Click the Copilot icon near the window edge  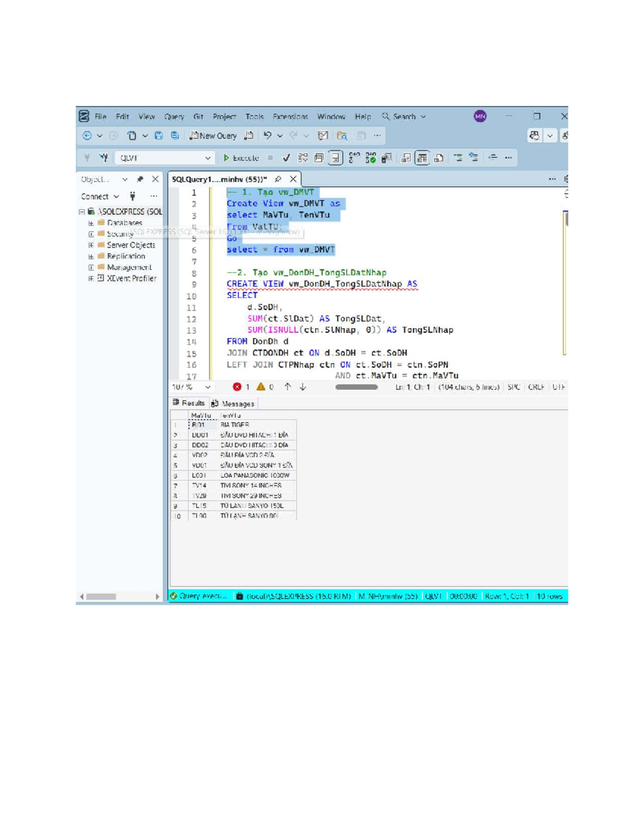tap(535, 136)
